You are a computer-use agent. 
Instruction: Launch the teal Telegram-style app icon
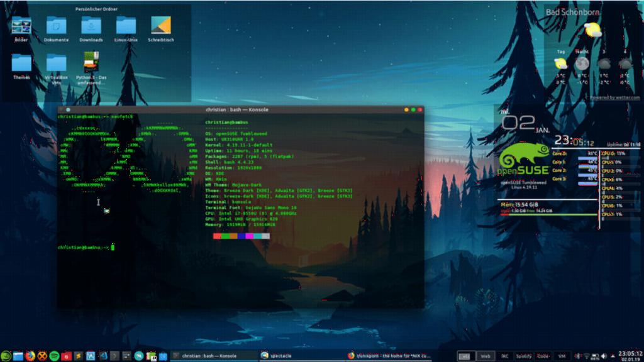coord(139,356)
